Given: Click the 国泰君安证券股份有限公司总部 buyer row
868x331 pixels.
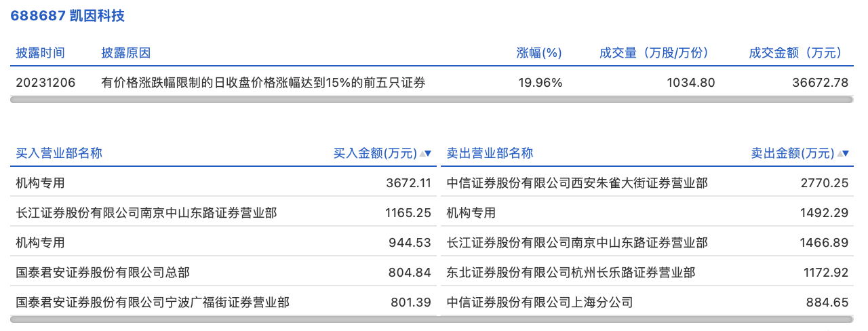Looking at the screenshot, I should [x=102, y=273].
